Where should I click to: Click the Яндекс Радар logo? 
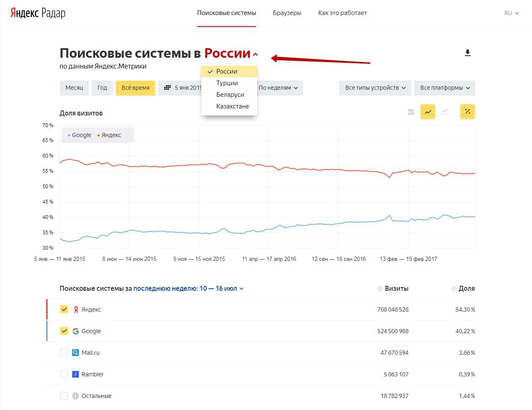[38, 13]
